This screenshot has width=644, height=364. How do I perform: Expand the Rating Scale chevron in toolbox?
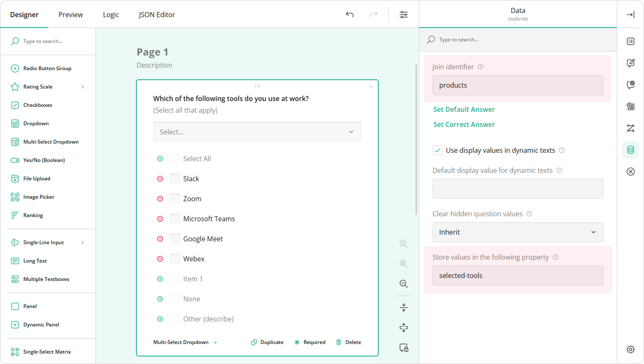pos(83,86)
